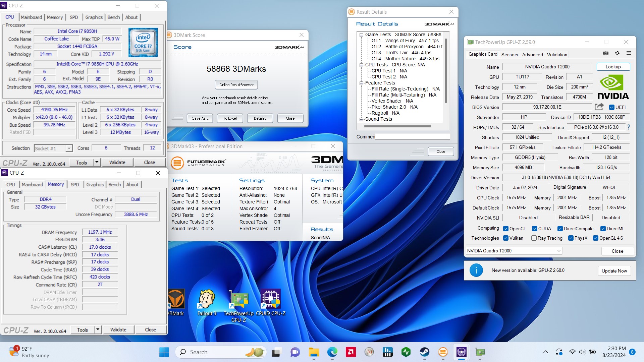Click the Bus Interface question mark icon
644x362 pixels.
coord(629,127)
